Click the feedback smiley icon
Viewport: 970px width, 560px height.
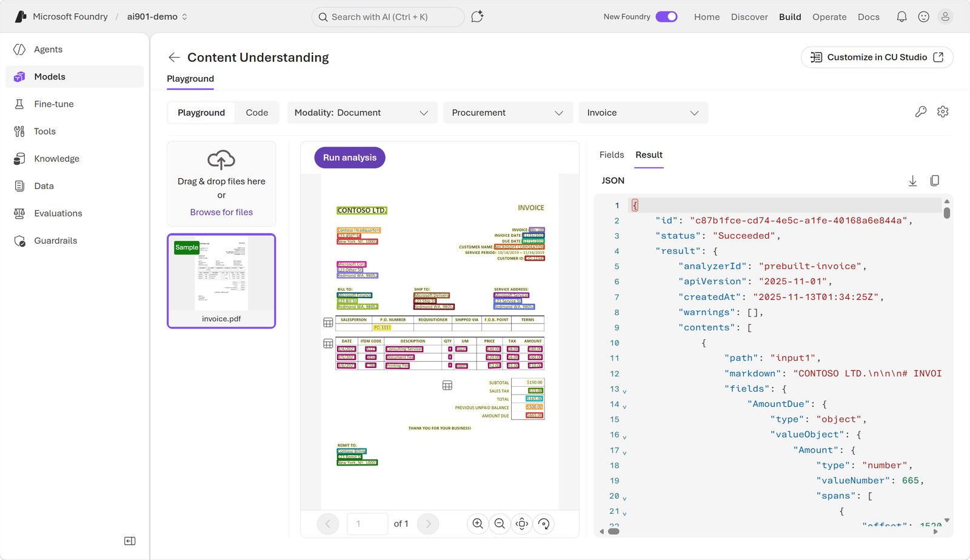(x=923, y=17)
